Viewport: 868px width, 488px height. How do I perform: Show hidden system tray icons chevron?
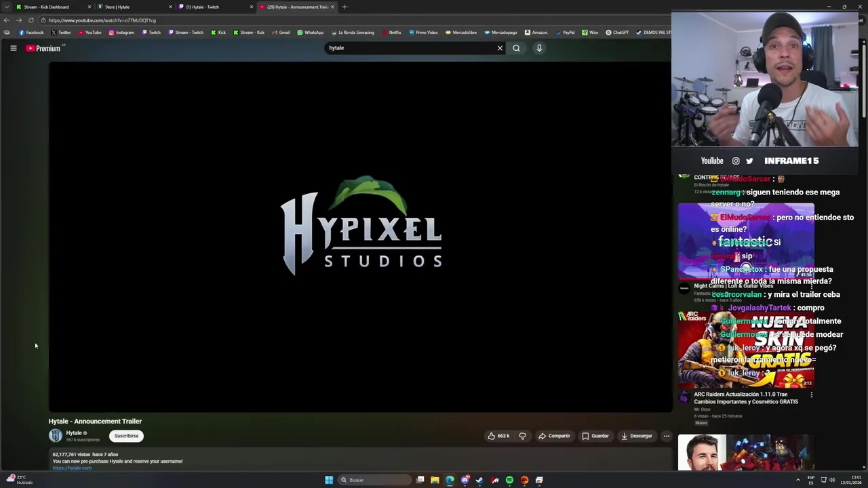point(798,480)
